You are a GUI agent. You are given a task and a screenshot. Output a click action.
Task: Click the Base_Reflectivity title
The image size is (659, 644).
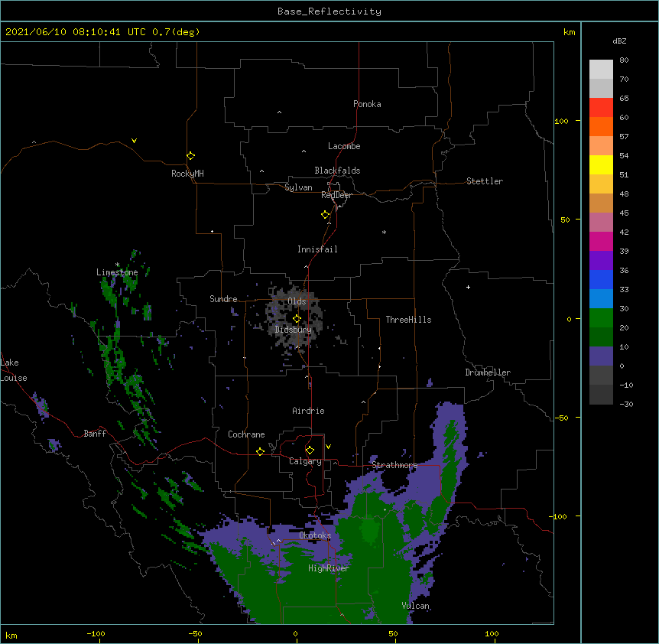click(x=329, y=11)
